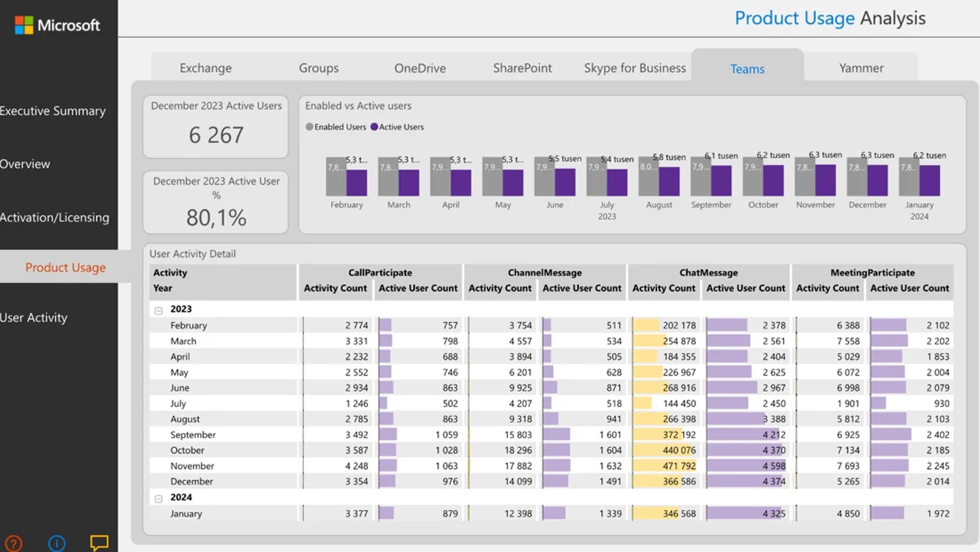Click the feedback comment bubble icon
This screenshot has width=980, height=552.
click(x=99, y=542)
